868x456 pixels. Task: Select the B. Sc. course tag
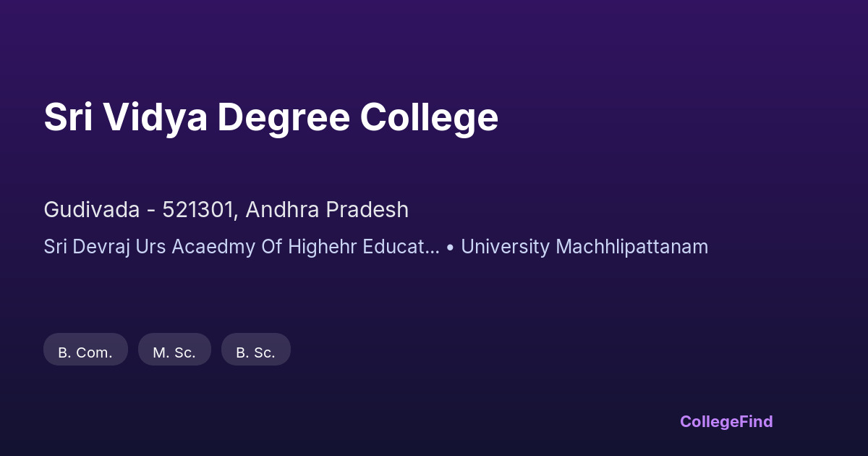pyautogui.click(x=255, y=352)
